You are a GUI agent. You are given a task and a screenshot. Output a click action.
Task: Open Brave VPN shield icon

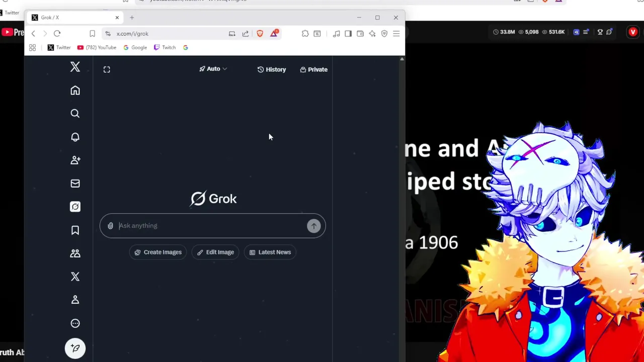384,34
